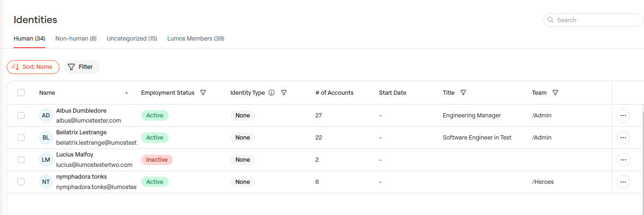
Task: Click the BL avatar
Action: [x=46, y=138]
